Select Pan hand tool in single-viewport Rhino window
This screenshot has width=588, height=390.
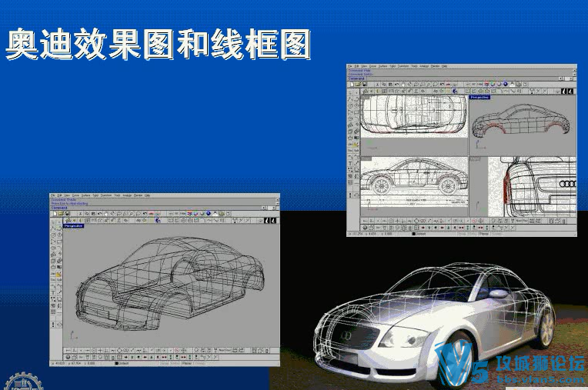click(x=106, y=213)
